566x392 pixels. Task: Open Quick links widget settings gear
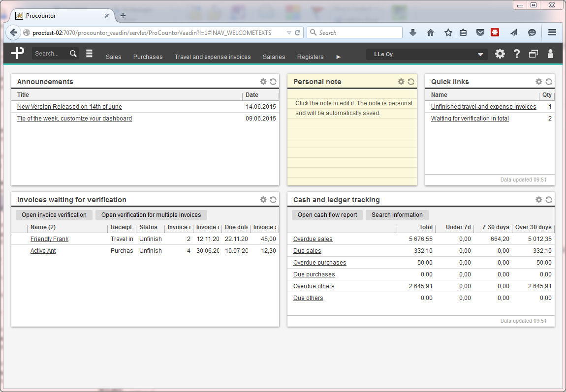(539, 82)
